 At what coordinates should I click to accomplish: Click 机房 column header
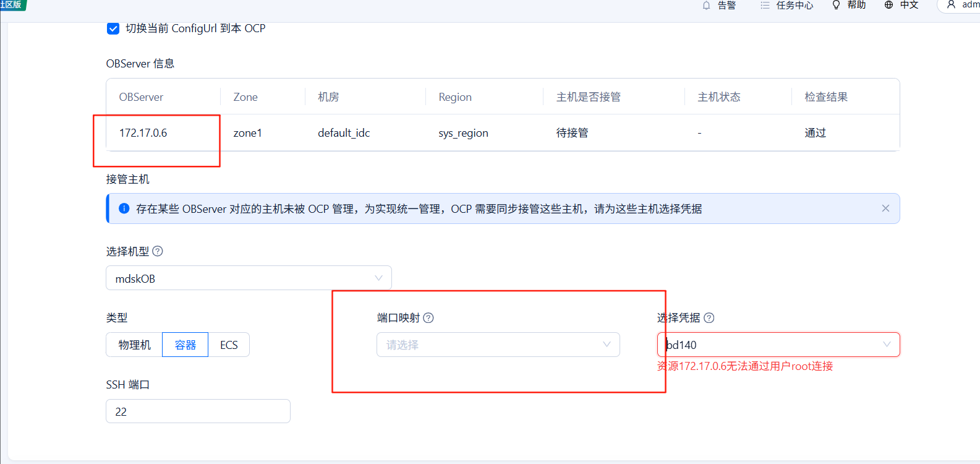tap(328, 97)
